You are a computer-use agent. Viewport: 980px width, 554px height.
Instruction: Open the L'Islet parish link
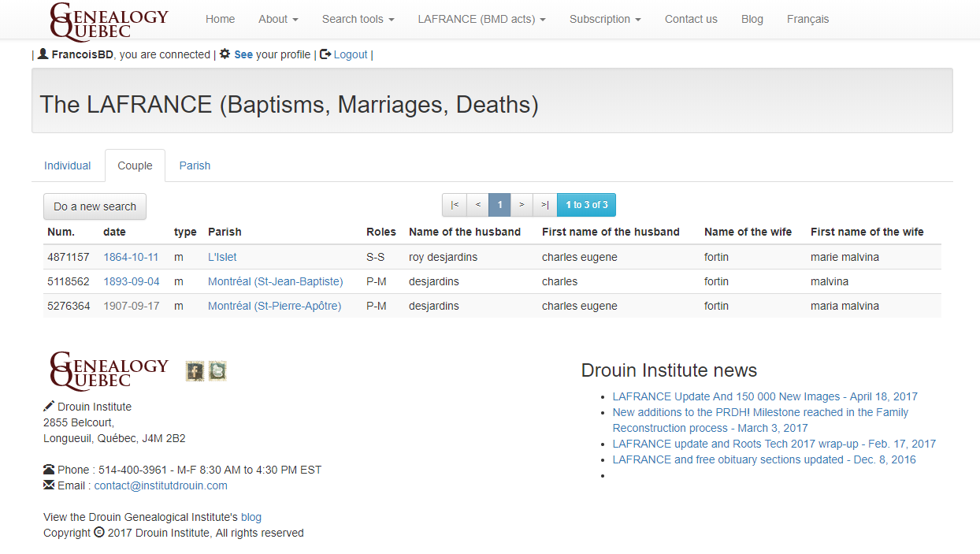pyautogui.click(x=222, y=257)
